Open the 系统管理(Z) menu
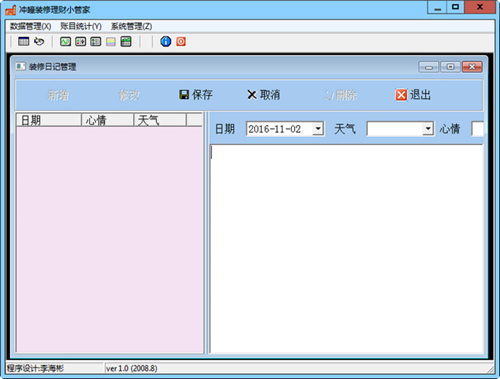Viewport: 500px width, 379px height. pos(131,26)
